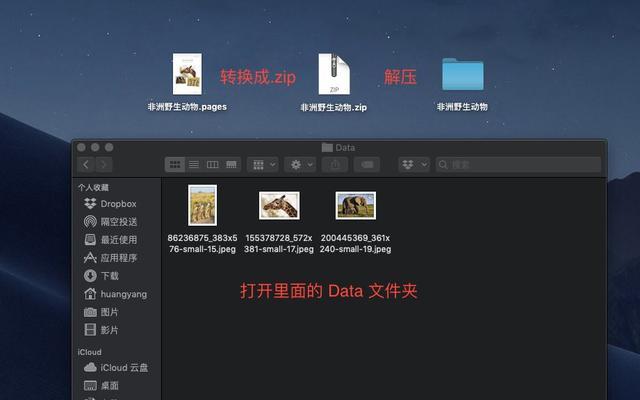Click the Applications sidebar icon
Screen dimensions: 640x400
pos(90,258)
